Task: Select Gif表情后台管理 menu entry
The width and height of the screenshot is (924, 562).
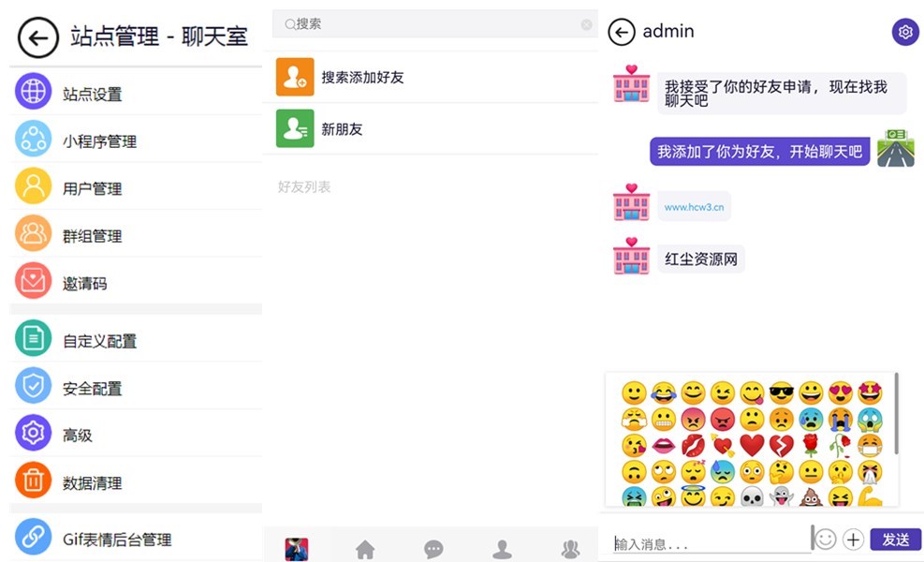Action: coord(136,537)
